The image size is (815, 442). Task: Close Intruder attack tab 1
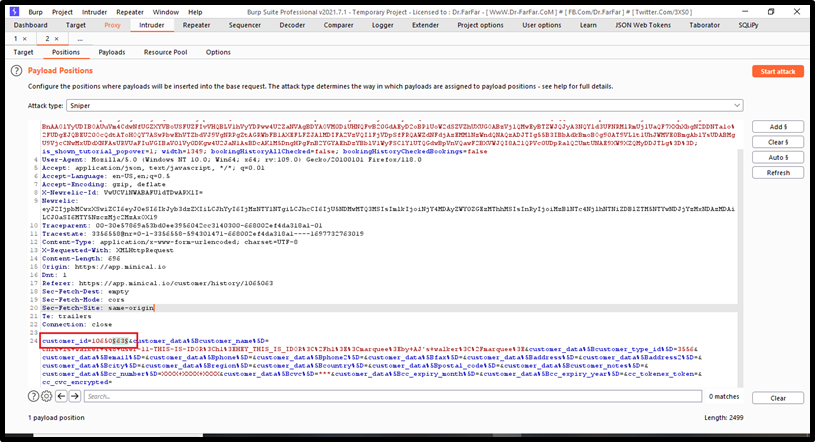pos(24,38)
